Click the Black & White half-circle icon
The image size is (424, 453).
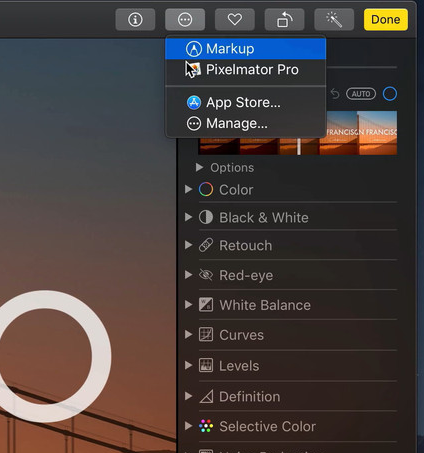pos(206,217)
